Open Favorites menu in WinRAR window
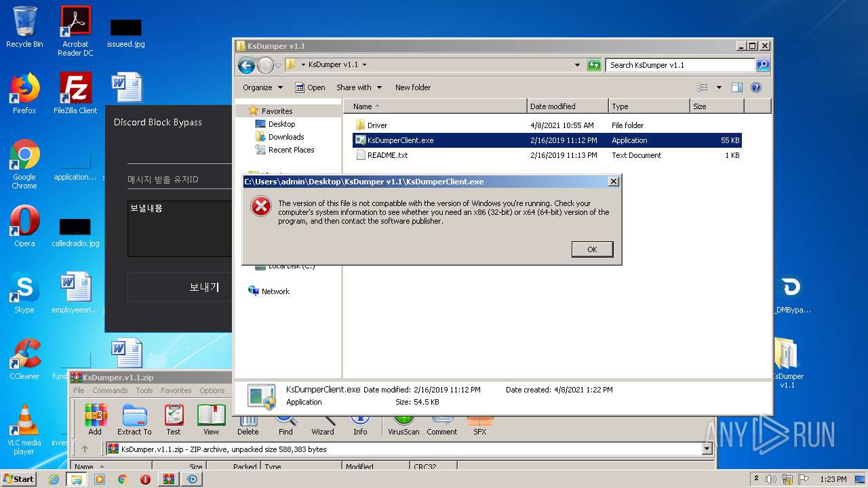 [x=176, y=390]
